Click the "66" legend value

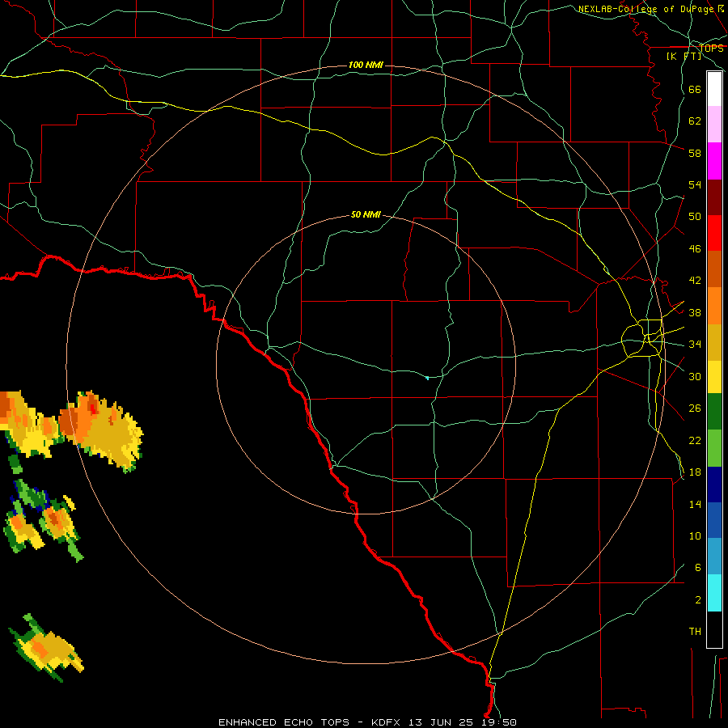(x=695, y=89)
